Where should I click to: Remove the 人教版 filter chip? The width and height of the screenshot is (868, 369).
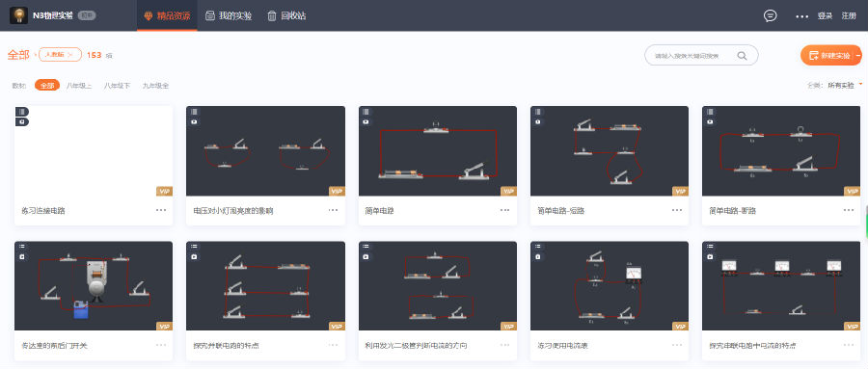(x=70, y=55)
